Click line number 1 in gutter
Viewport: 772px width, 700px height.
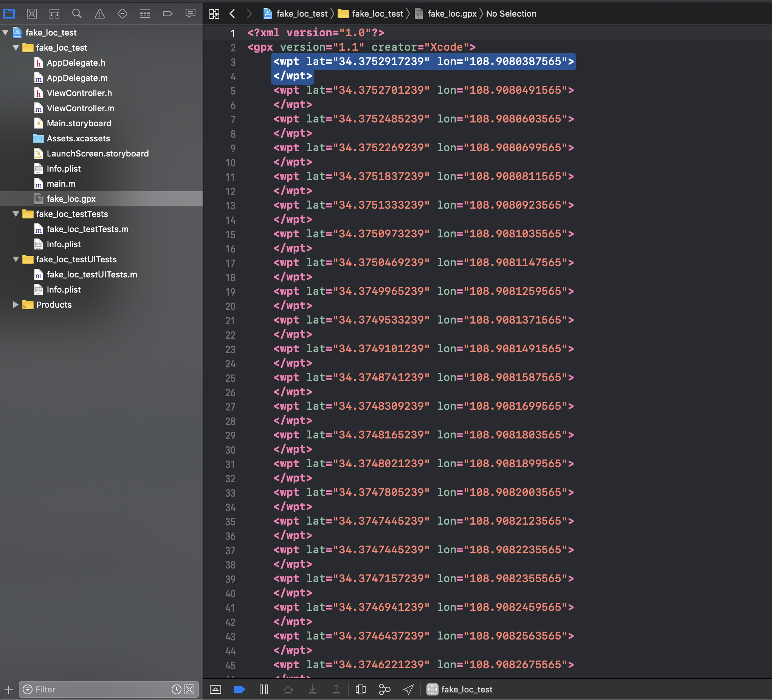[233, 33]
